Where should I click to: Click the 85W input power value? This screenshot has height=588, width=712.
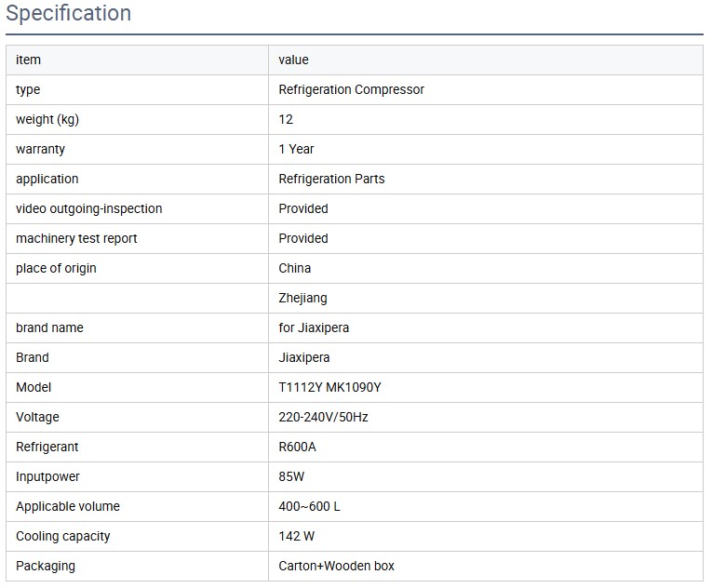[x=291, y=476]
